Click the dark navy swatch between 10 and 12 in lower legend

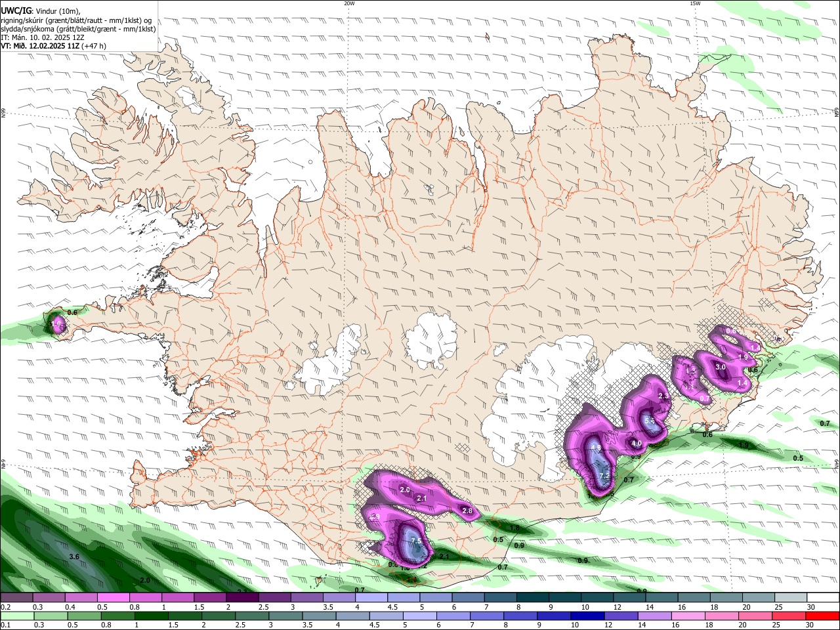tap(587, 616)
